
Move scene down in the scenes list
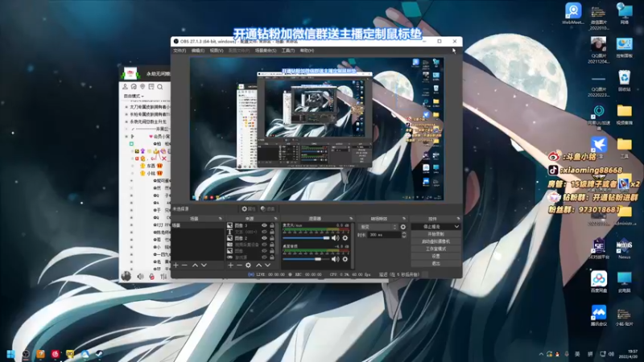tap(204, 265)
